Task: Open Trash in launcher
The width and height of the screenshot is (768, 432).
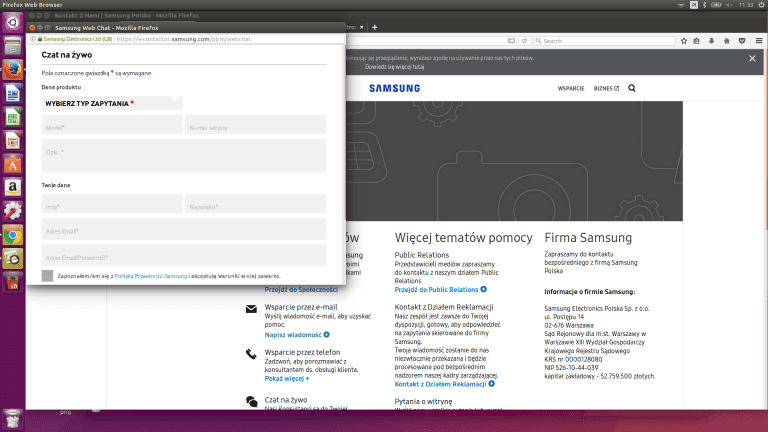Action: point(13,419)
